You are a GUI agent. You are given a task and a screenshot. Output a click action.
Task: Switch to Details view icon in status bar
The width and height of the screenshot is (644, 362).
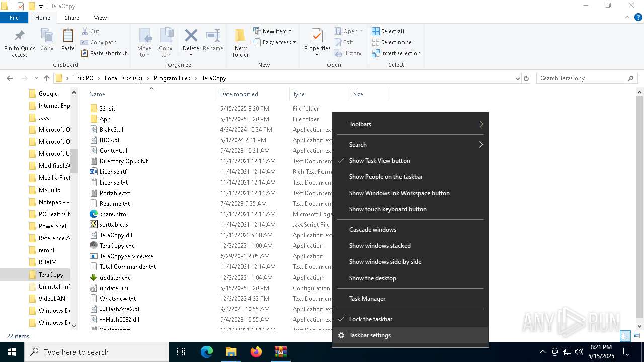click(x=626, y=336)
